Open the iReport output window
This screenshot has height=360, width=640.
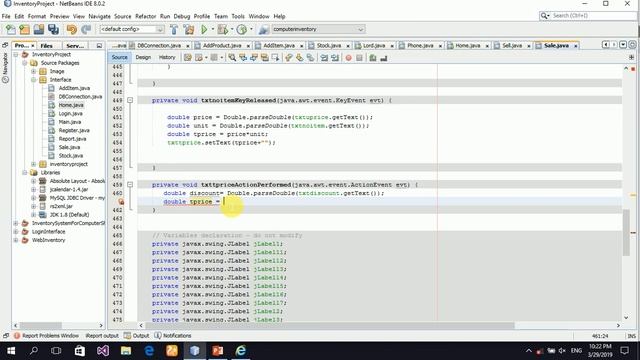tap(102, 336)
